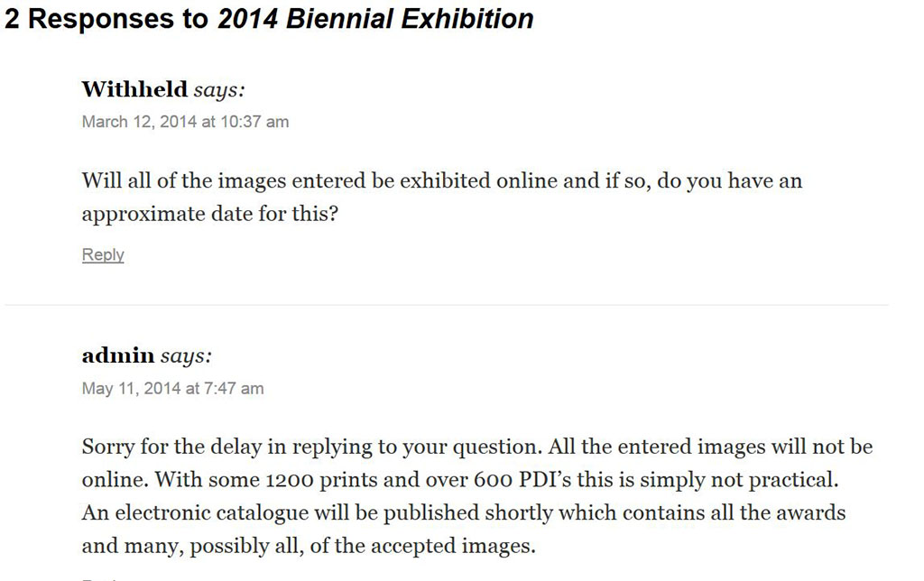Open the May 11, 2014 comment permalink

172,389
